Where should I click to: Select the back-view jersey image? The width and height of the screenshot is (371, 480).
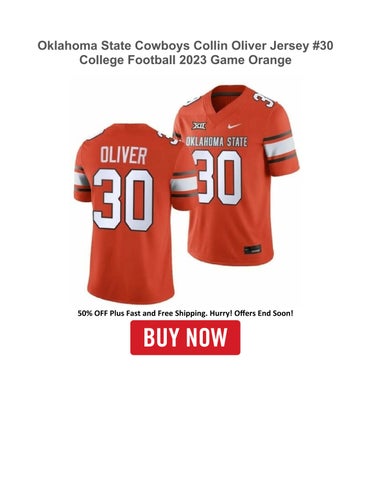point(133,213)
